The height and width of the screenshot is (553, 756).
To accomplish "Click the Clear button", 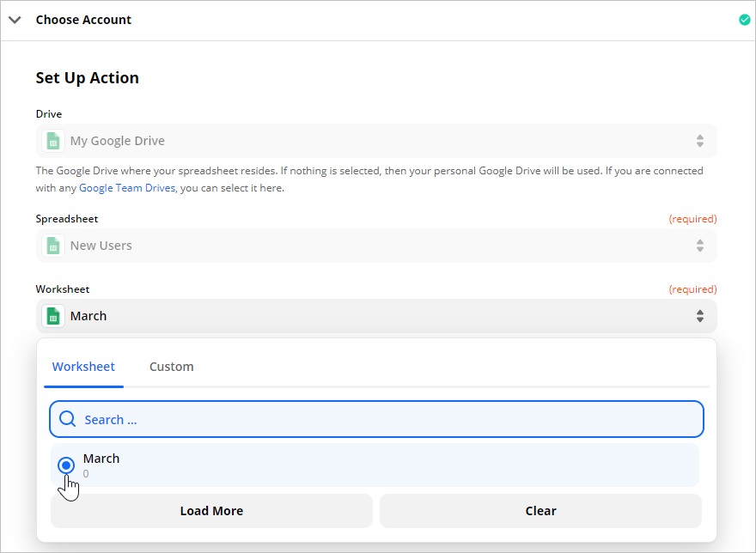I will coord(540,511).
